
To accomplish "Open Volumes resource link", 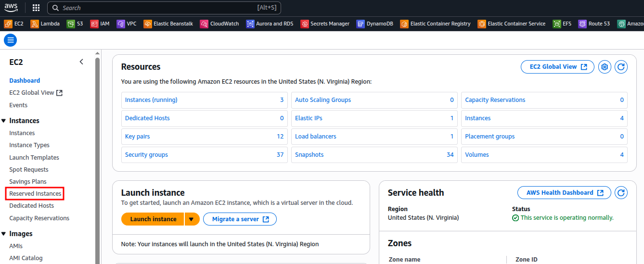I will tap(477, 155).
